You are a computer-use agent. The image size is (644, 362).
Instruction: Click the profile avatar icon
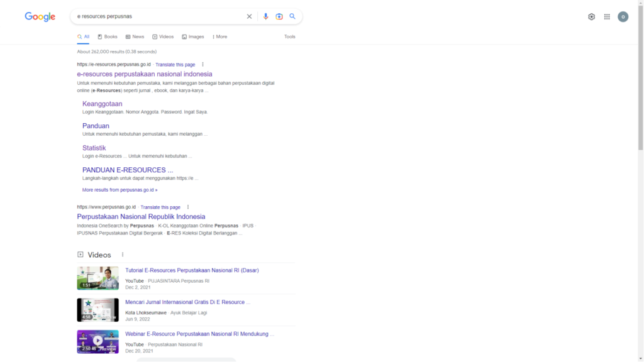pyautogui.click(x=623, y=17)
